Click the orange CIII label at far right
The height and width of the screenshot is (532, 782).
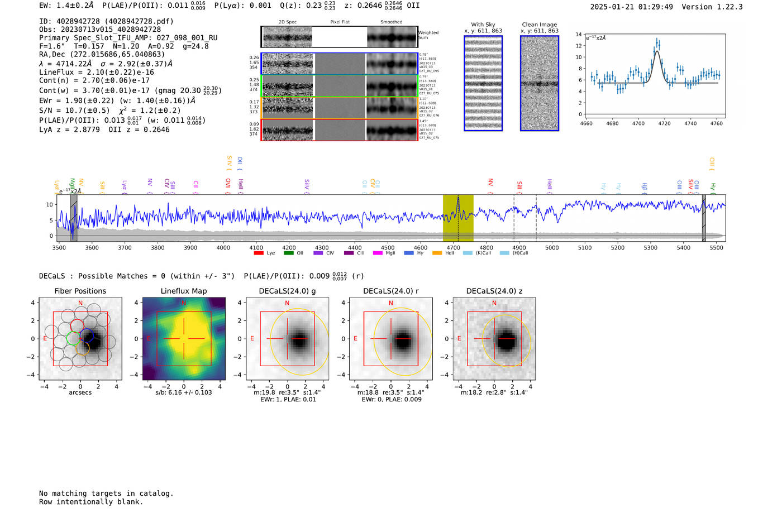pos(712,164)
